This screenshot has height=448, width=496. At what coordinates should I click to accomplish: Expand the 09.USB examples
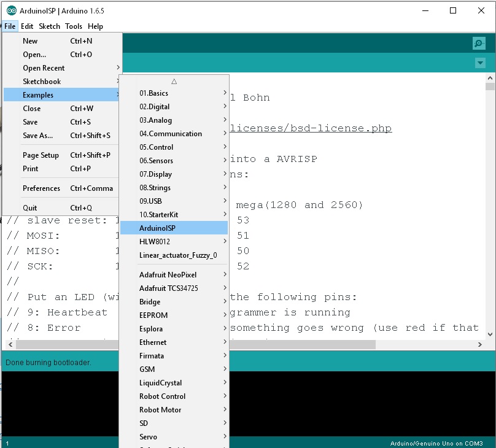click(174, 201)
